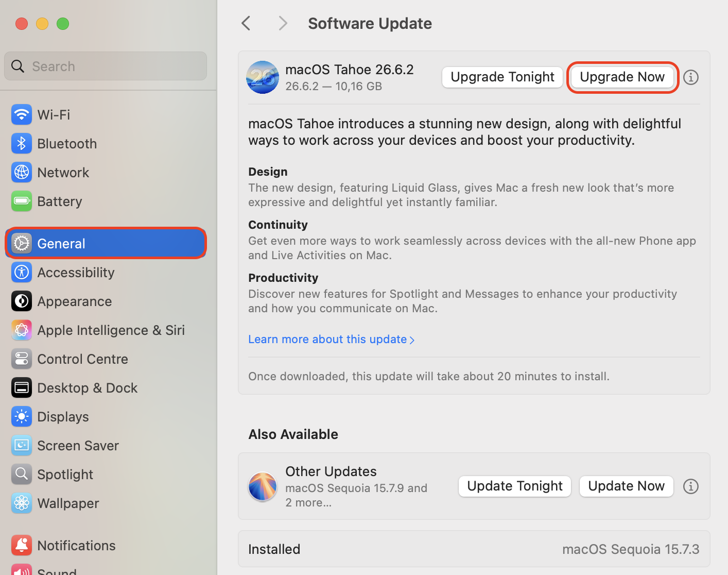728x575 pixels.
Task: Click the Productivity section heading
Action: (x=283, y=278)
